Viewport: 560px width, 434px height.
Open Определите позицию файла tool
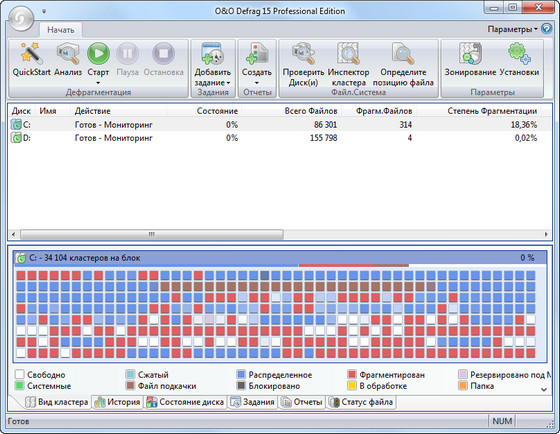pos(403,65)
